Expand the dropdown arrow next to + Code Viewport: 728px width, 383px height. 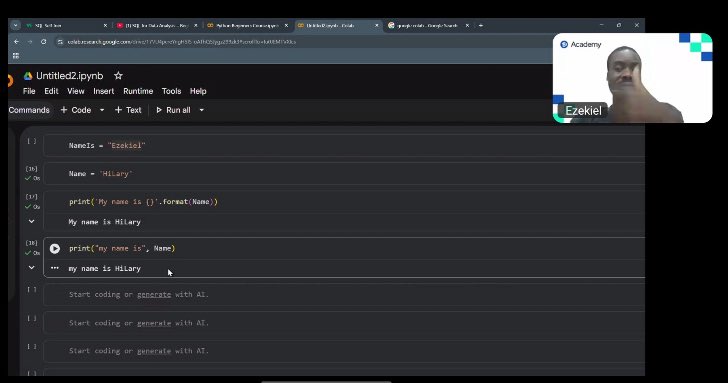102,110
